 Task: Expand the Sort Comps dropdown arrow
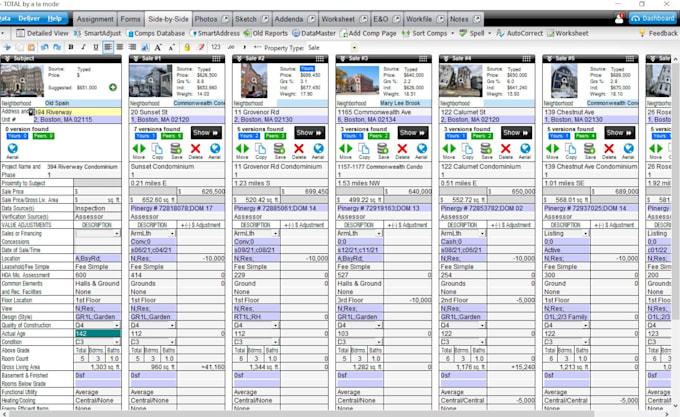[x=452, y=33]
